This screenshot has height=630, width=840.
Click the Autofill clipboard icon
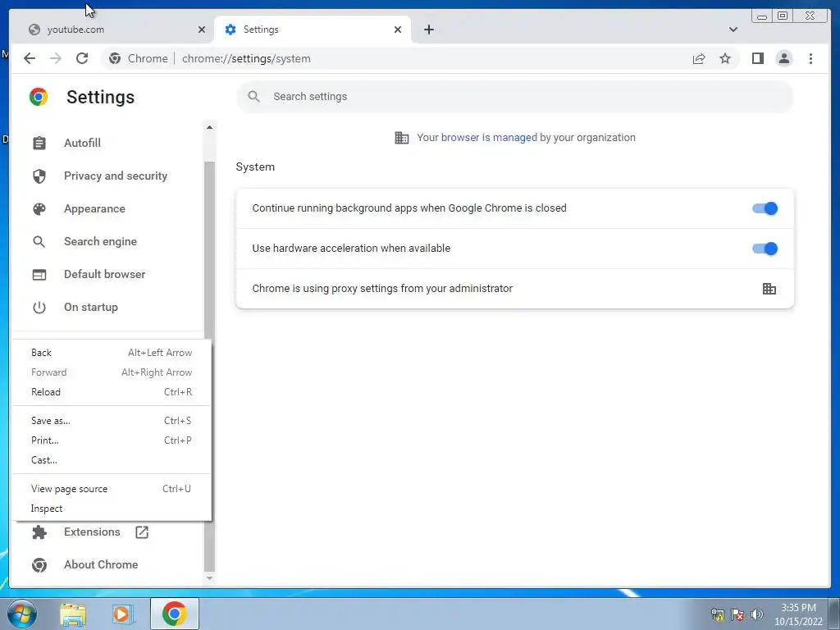pyautogui.click(x=39, y=143)
